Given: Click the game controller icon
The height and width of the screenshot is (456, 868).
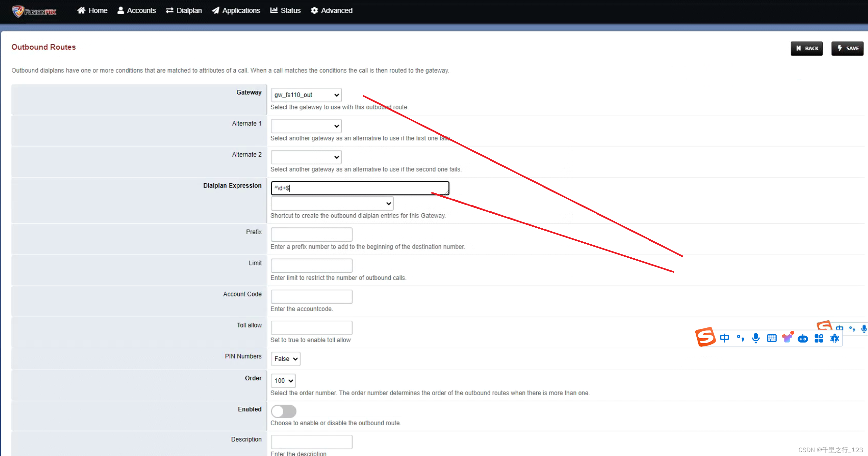Looking at the screenshot, I should coord(803,339).
